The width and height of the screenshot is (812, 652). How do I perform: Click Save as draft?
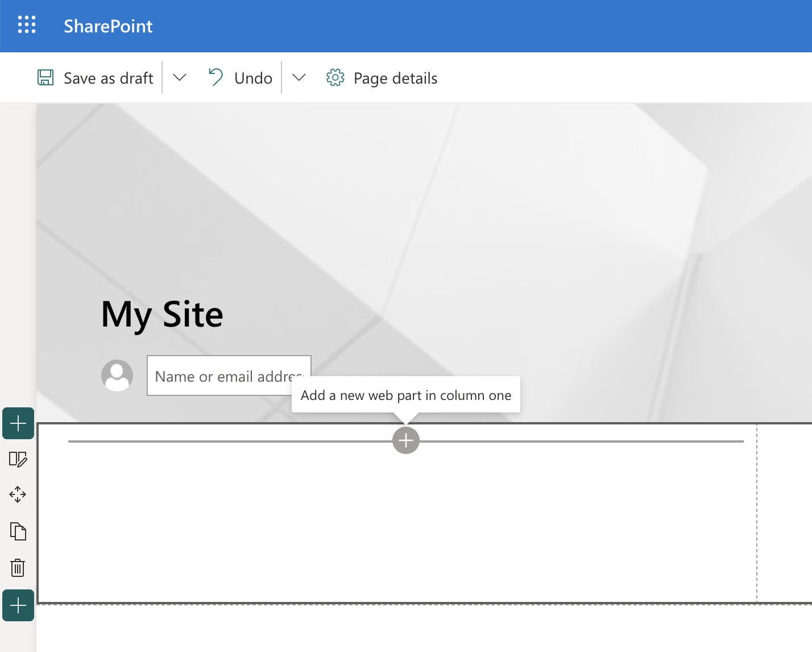[x=96, y=78]
